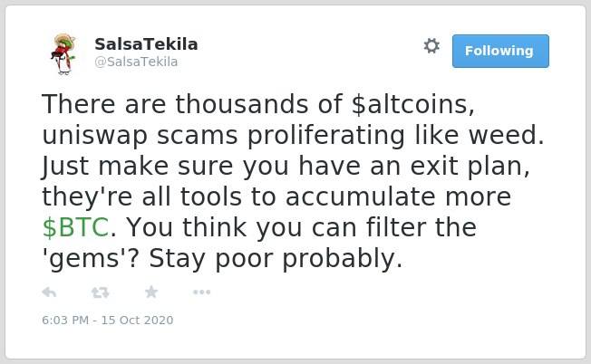Click the date 15 Oct 2020
591x364 pixels.
137,320
